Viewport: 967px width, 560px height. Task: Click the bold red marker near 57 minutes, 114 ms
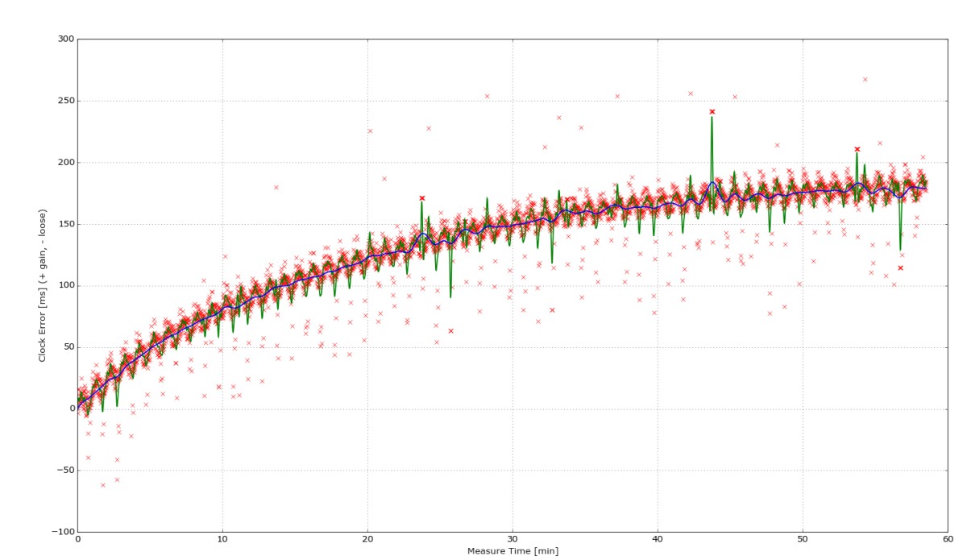900,268
